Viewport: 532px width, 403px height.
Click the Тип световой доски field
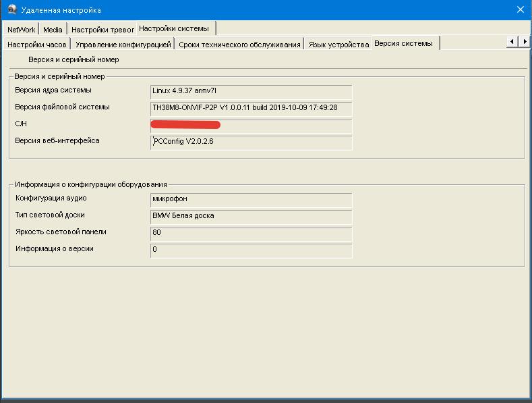click(251, 217)
